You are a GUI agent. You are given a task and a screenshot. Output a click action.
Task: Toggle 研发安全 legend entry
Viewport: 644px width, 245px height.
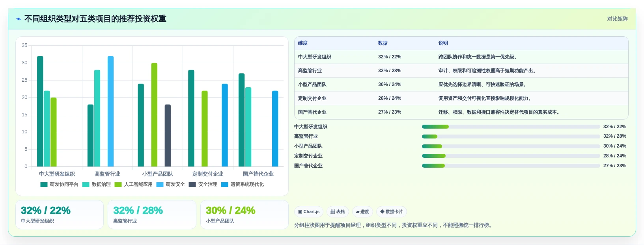pos(170,185)
